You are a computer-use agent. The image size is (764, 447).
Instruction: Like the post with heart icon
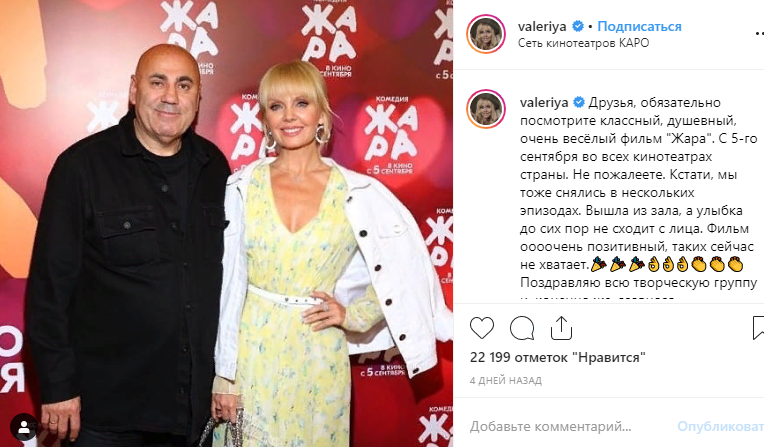(x=482, y=328)
